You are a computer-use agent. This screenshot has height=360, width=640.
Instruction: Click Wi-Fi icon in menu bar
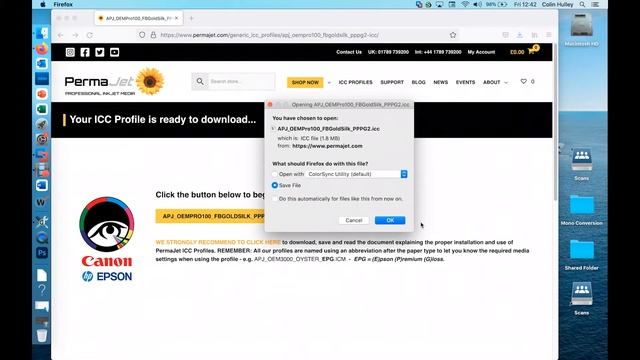[465, 4]
